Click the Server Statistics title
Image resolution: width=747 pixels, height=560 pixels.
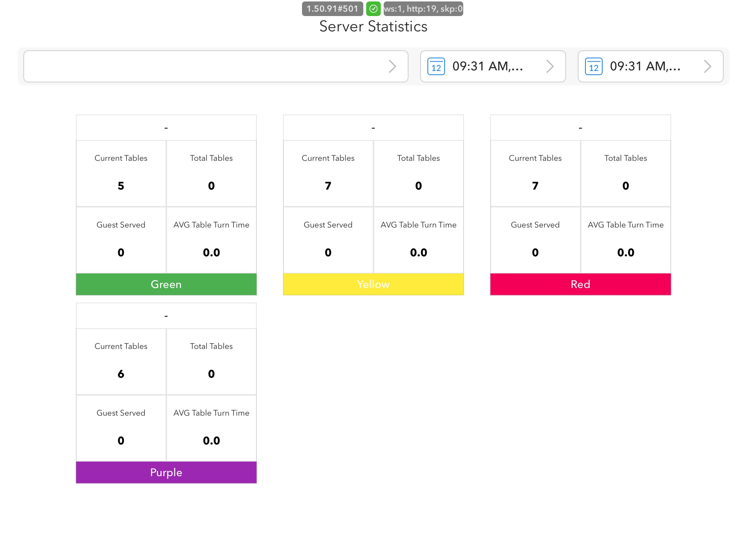[373, 27]
